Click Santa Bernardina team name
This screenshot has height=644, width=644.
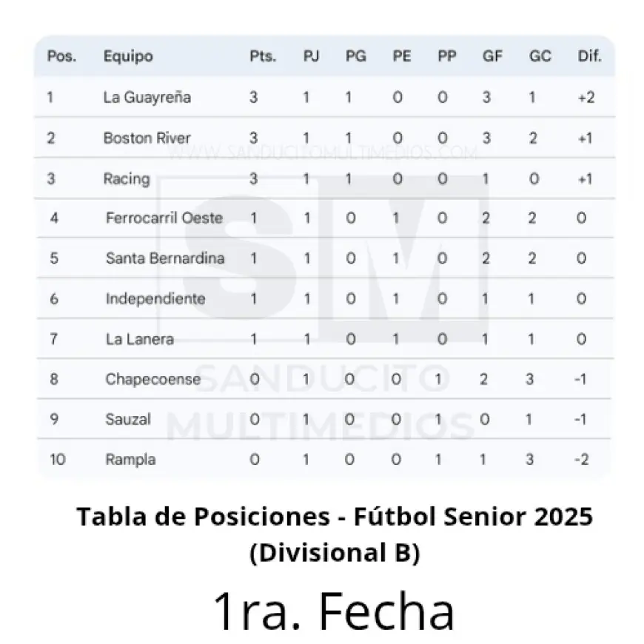click(165, 258)
